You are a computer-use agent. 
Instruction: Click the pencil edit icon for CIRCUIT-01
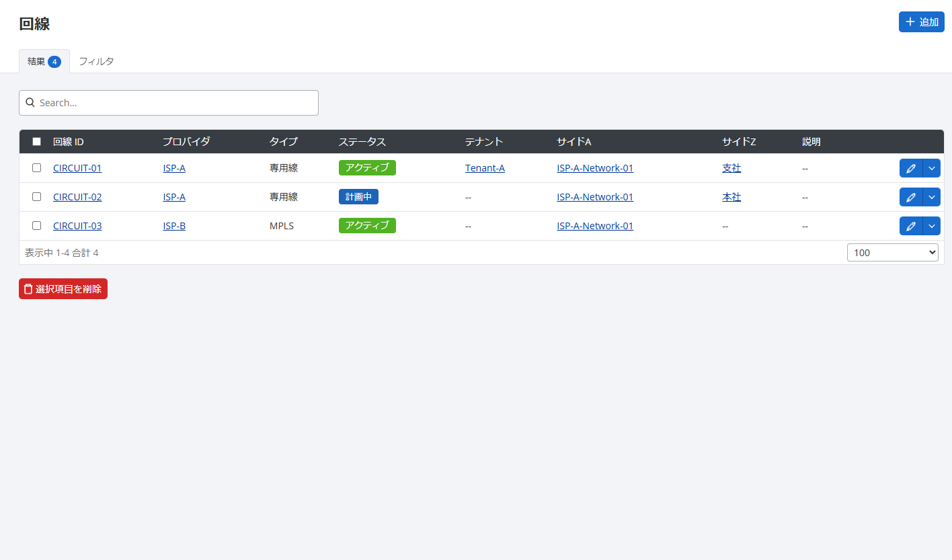point(911,168)
